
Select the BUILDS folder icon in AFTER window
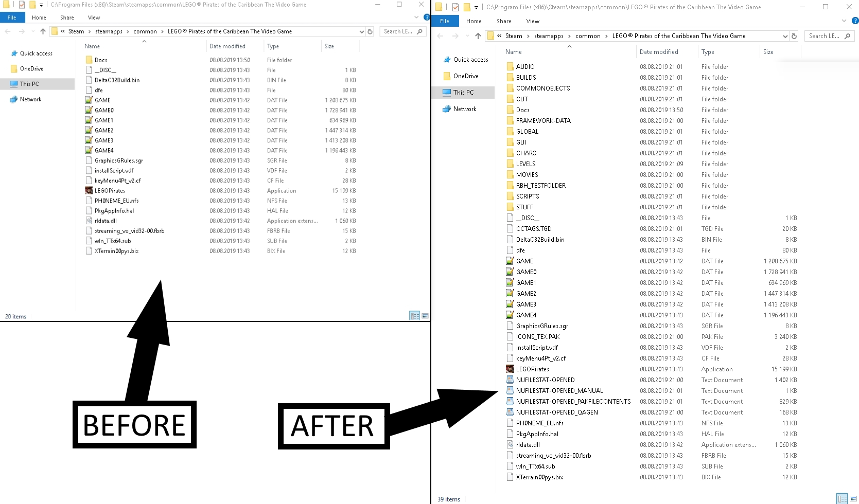510,77
